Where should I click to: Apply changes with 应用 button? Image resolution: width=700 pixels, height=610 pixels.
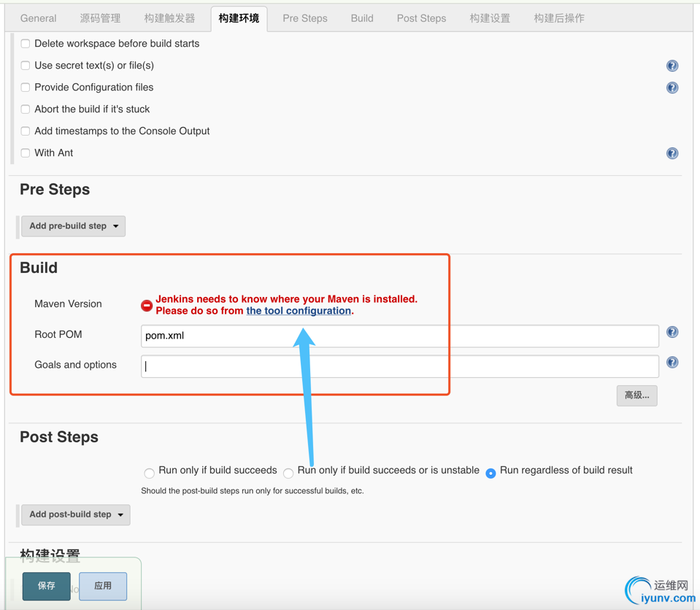(x=103, y=586)
